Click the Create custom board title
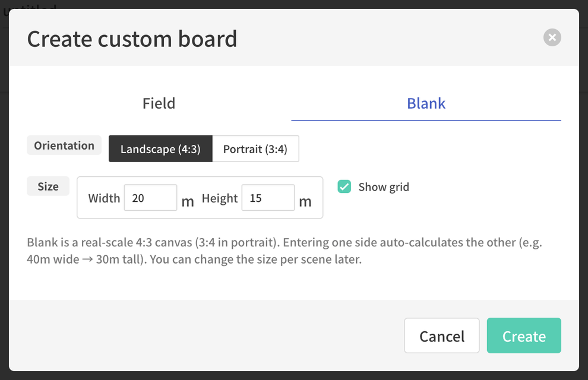Viewport: 588px width, 380px height. (x=132, y=39)
